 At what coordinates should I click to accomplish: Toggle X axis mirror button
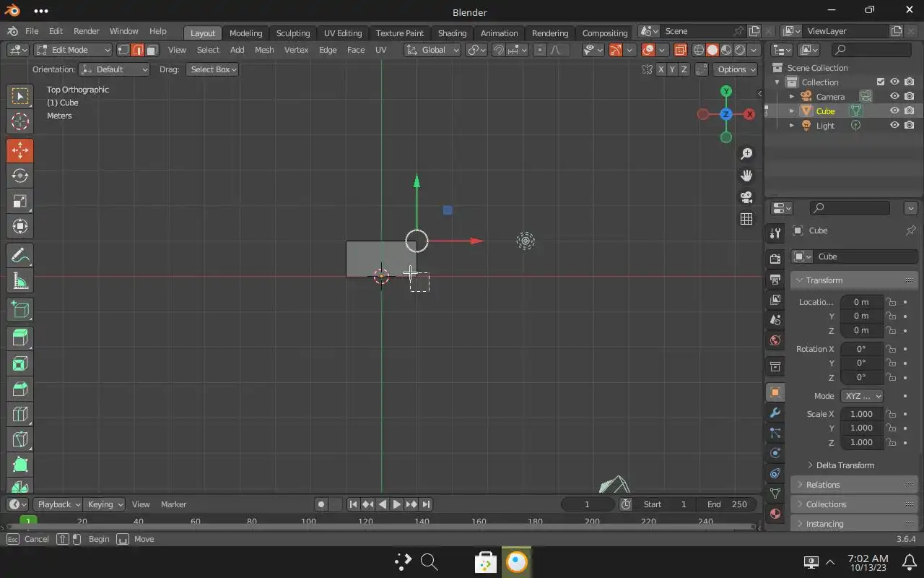[660, 69]
